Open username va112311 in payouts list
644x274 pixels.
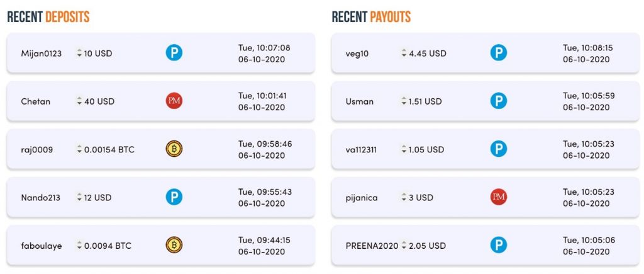tap(361, 150)
